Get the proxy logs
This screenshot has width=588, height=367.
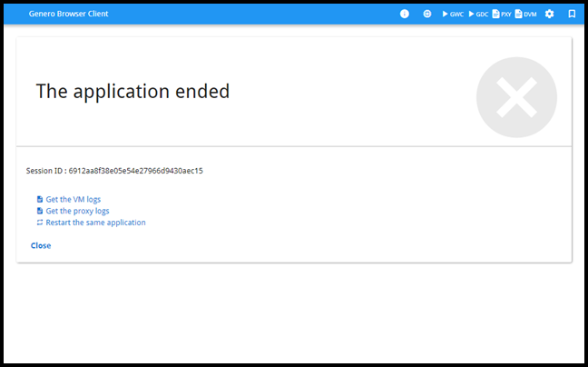pyautogui.click(x=77, y=211)
